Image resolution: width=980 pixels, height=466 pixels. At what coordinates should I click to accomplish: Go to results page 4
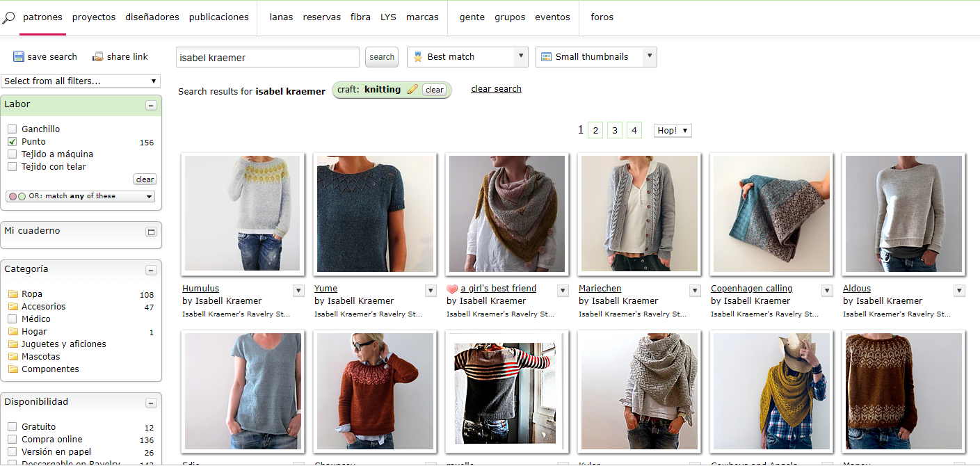[x=634, y=130]
